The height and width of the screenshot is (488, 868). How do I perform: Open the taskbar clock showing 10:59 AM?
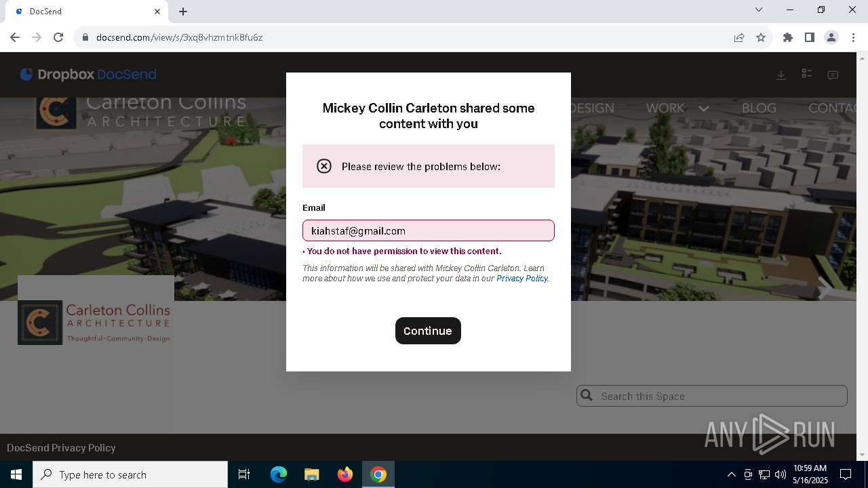pos(810,474)
